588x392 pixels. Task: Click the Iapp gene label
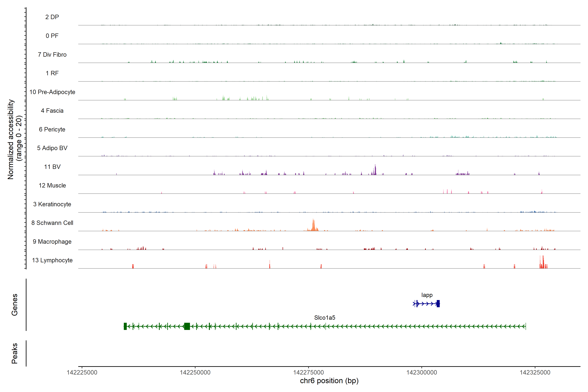tap(427, 295)
